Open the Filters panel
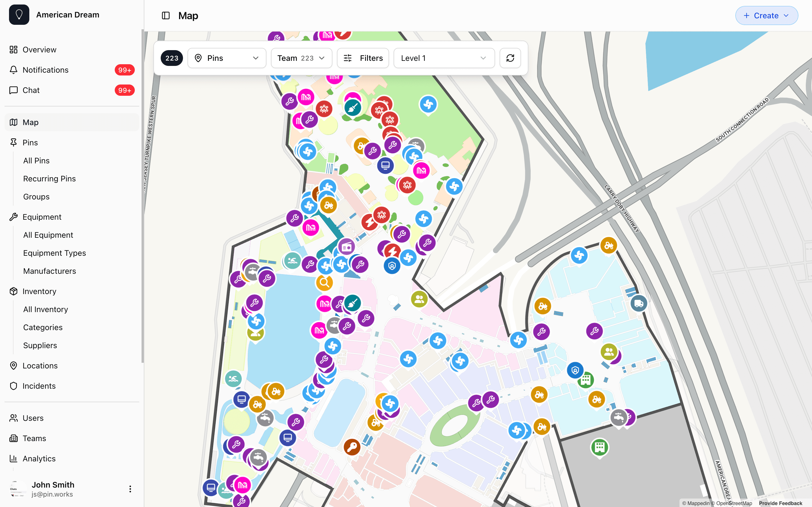This screenshot has width=812, height=507. pyautogui.click(x=363, y=58)
